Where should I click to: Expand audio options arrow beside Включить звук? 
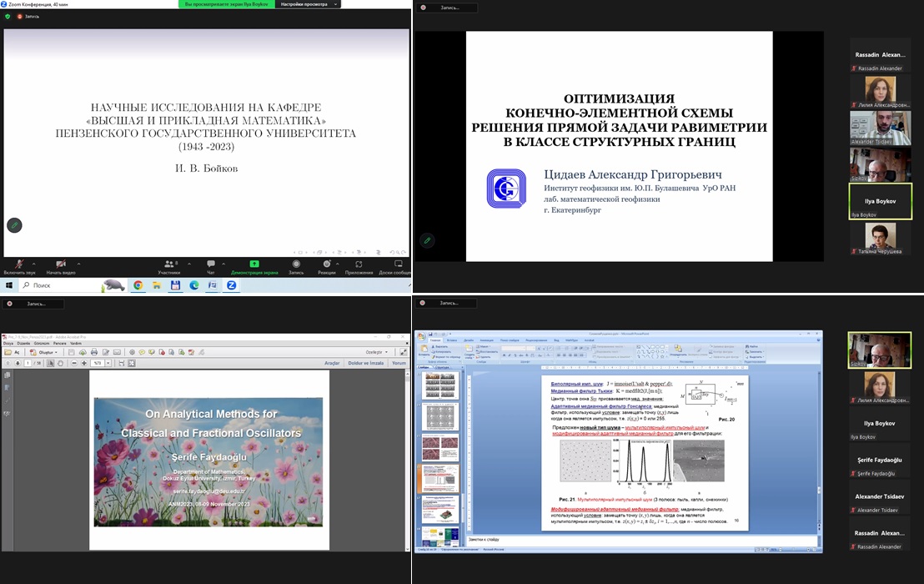pyautogui.click(x=34, y=261)
